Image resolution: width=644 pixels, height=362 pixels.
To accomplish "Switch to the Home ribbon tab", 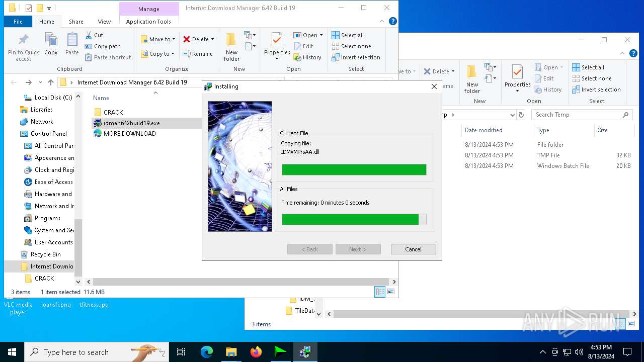I will (x=47, y=22).
